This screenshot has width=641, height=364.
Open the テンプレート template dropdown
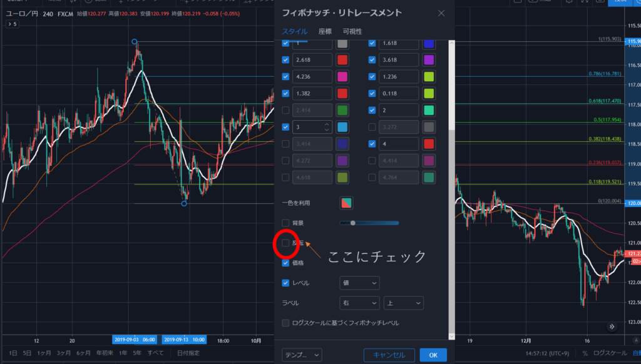click(302, 355)
